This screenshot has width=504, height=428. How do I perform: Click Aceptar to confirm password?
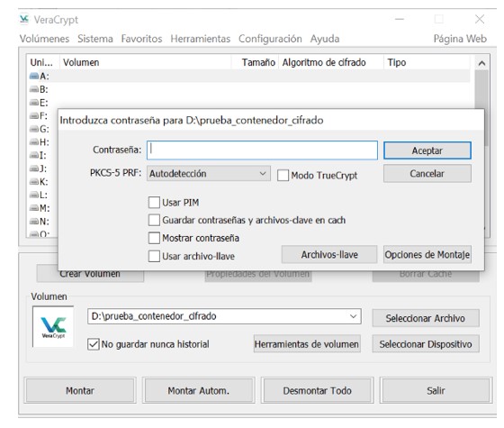[427, 150]
